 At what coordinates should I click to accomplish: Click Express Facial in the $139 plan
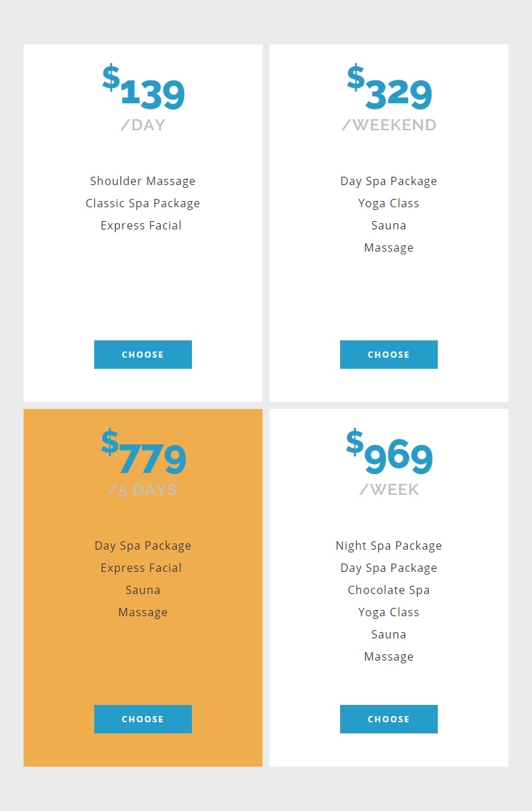pyautogui.click(x=141, y=225)
